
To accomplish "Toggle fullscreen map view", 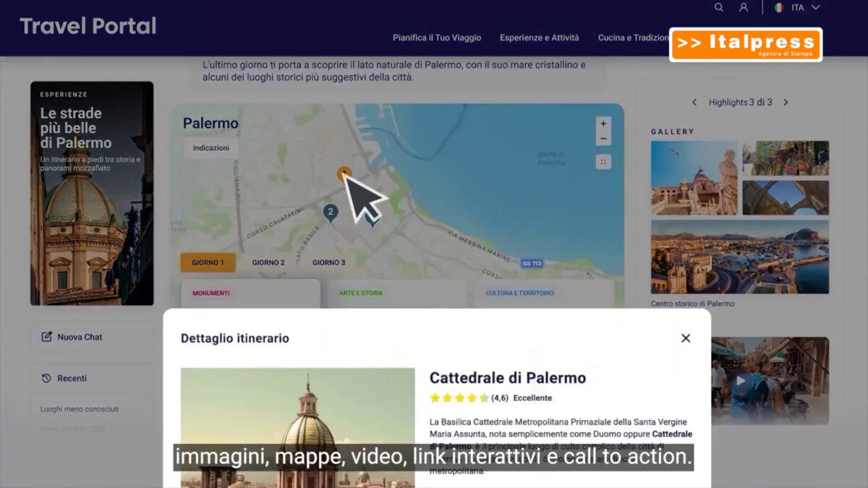I will coord(603,162).
